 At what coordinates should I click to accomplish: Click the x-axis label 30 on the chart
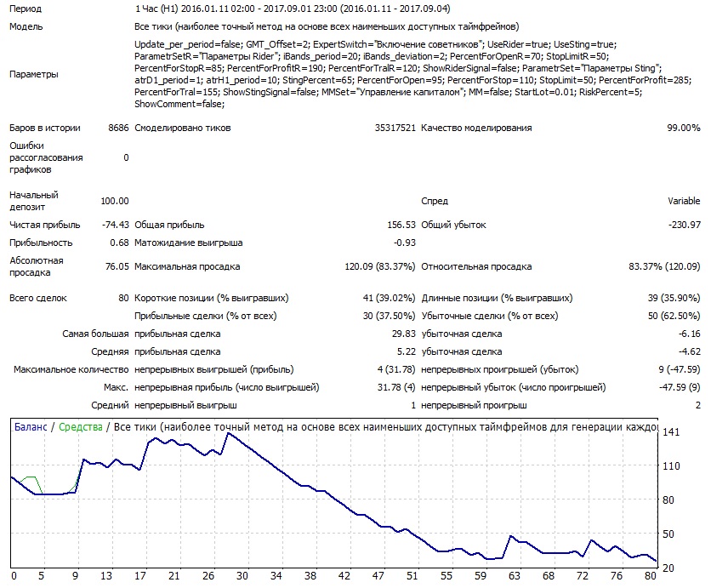point(242,576)
